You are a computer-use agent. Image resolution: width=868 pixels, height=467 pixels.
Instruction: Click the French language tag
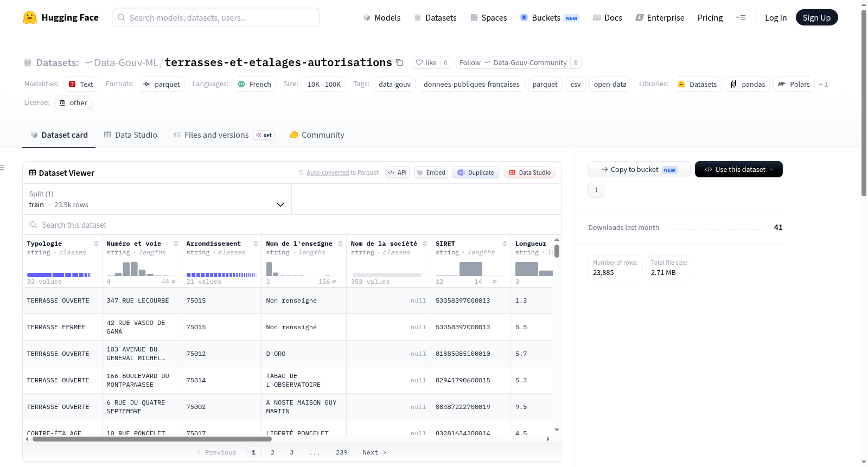[254, 84]
